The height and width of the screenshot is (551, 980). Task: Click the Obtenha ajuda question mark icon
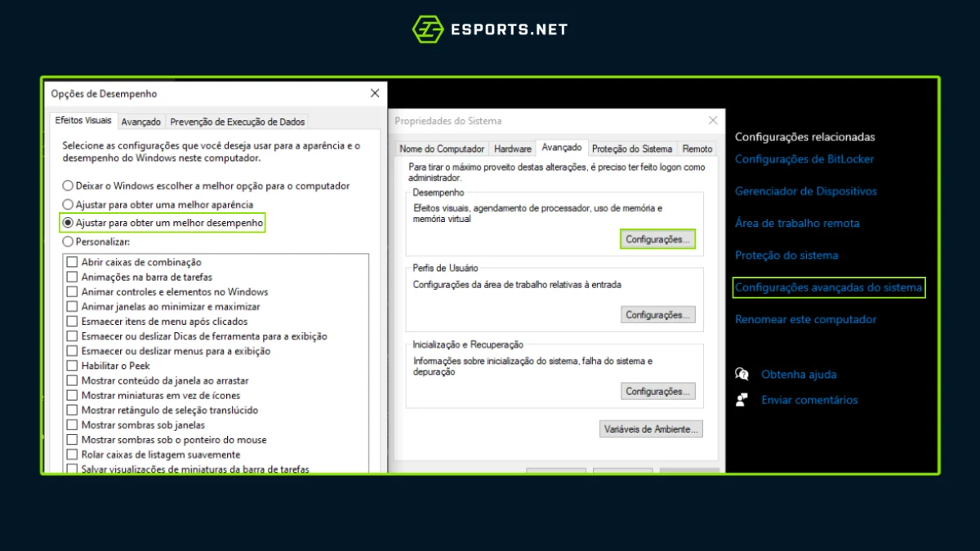[x=742, y=374]
